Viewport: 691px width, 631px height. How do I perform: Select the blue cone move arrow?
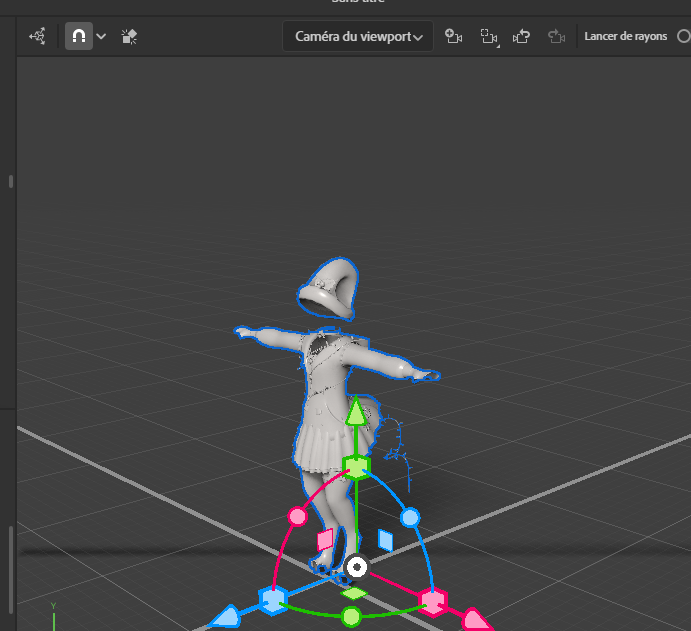click(226, 618)
